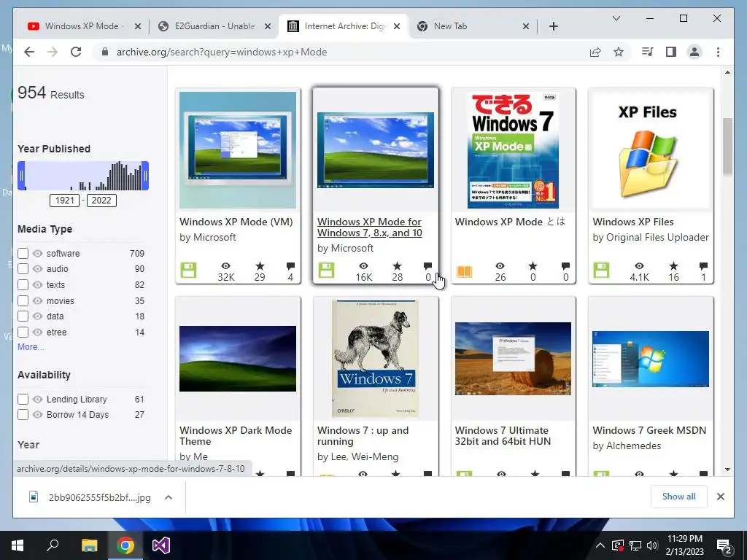Open Visual Studio from the taskbar
This screenshot has height=560, width=747.
coord(161,545)
